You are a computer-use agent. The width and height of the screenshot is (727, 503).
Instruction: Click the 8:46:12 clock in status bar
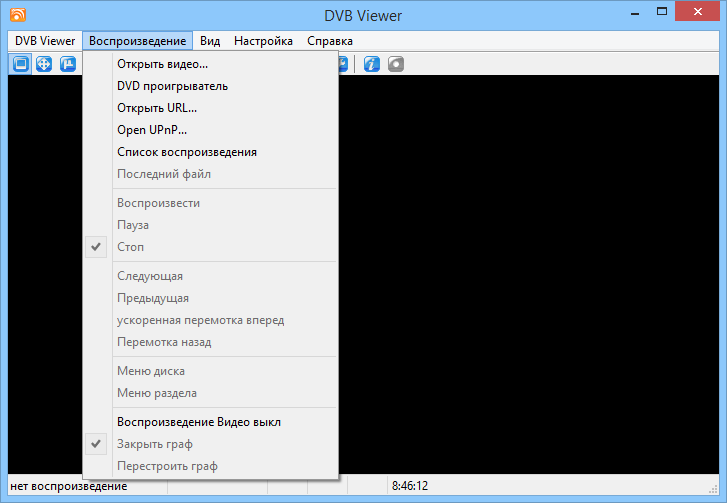click(410, 486)
